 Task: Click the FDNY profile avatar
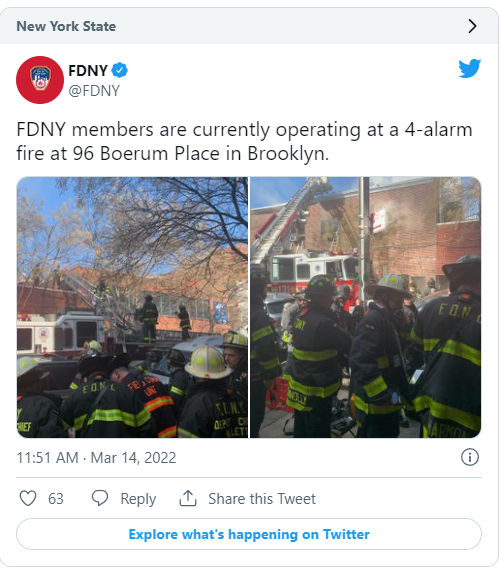tap(40, 80)
